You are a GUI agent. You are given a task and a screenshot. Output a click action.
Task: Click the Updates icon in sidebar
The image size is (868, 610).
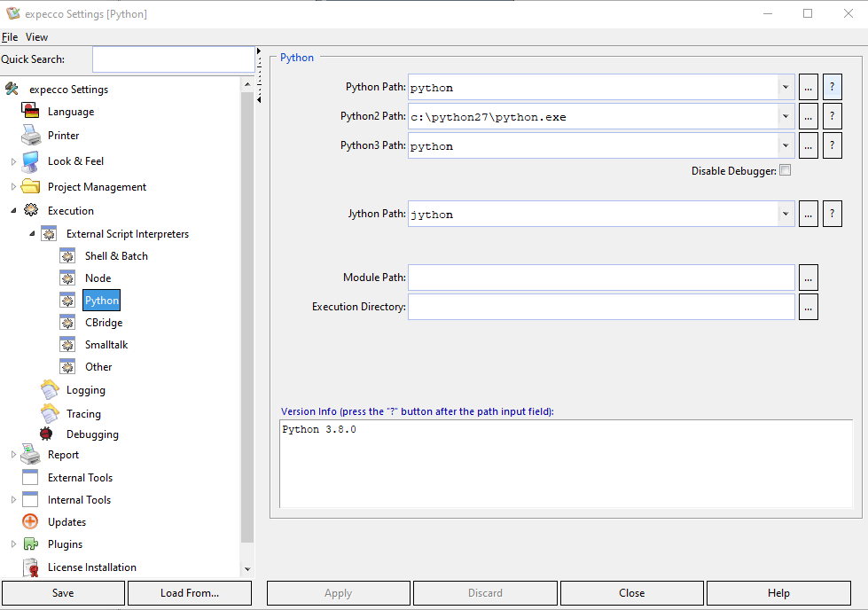click(31, 522)
